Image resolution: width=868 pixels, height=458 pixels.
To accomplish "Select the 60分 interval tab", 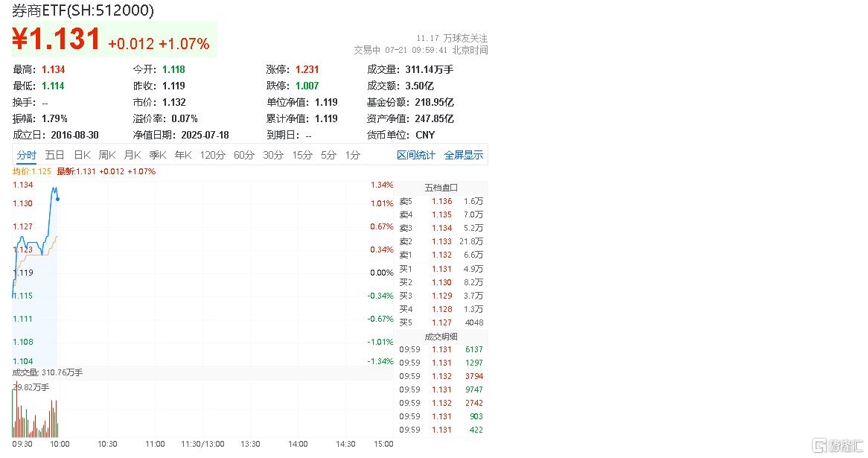I will pos(243,155).
